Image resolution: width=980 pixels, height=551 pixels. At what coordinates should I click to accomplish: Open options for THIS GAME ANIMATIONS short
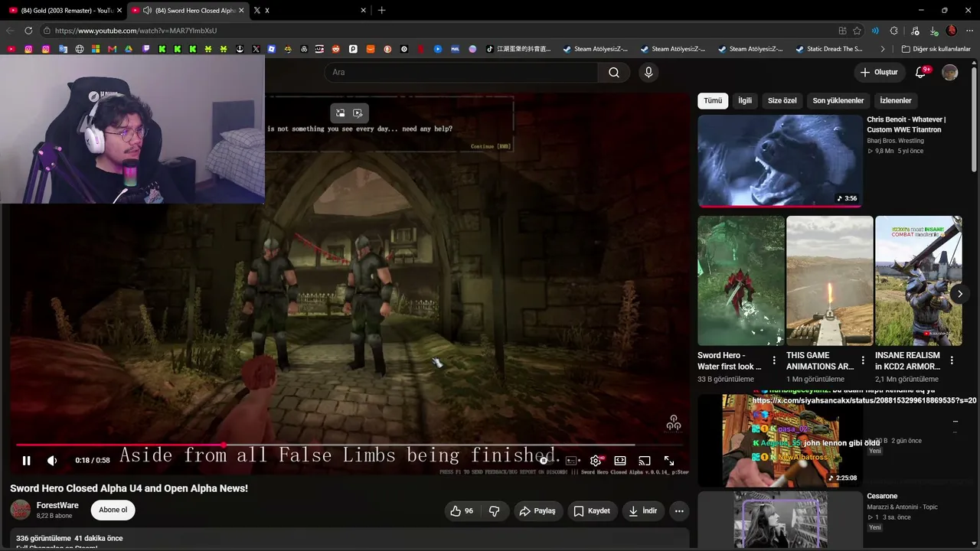[x=863, y=360]
